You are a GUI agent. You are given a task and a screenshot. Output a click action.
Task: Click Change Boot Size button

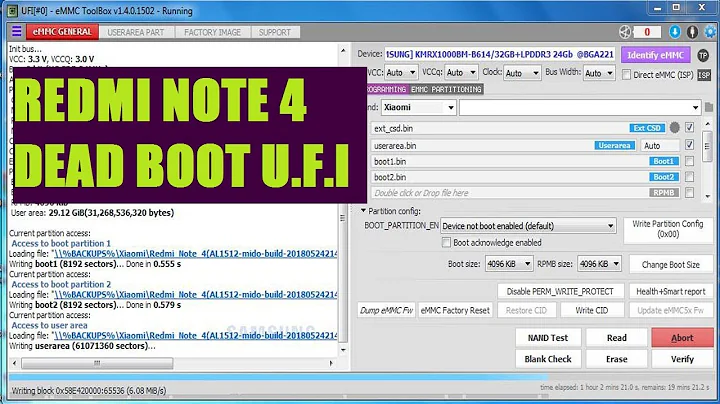[x=670, y=264]
